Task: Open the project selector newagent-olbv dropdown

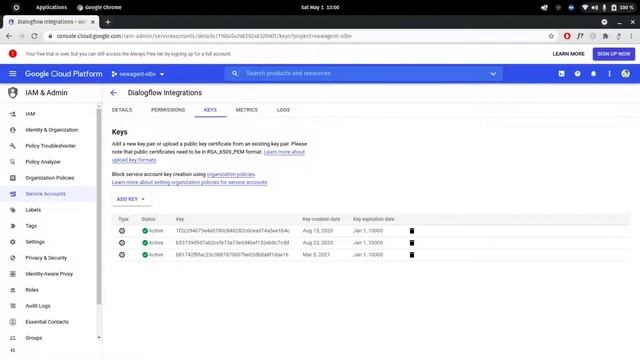Action: pos(138,74)
